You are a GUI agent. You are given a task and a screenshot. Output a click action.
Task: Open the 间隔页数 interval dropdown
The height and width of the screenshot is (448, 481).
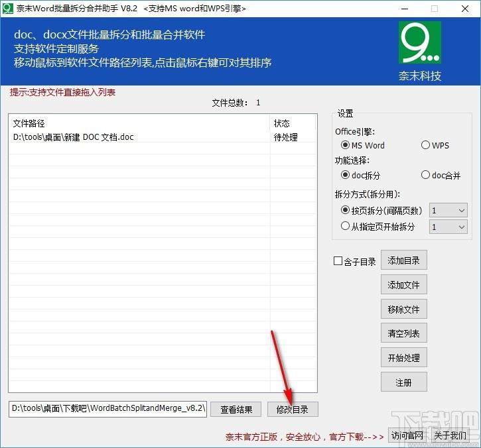coord(448,211)
